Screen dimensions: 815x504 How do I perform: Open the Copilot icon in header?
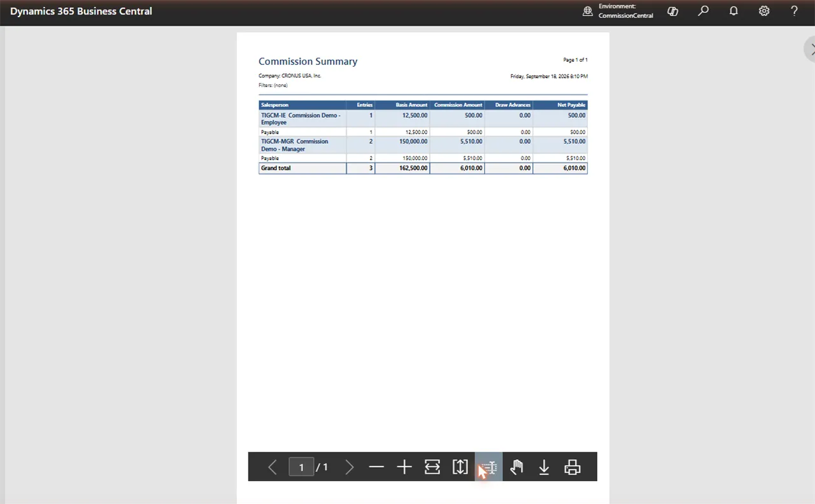[672, 11]
